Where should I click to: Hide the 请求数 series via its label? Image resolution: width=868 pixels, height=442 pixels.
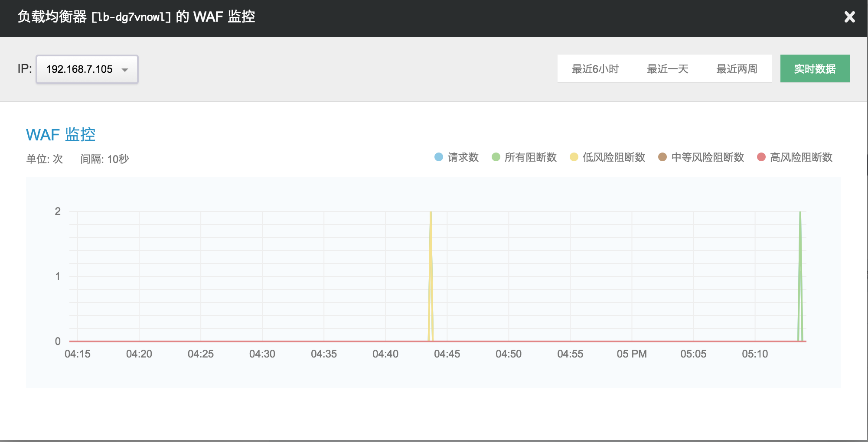[x=463, y=157]
